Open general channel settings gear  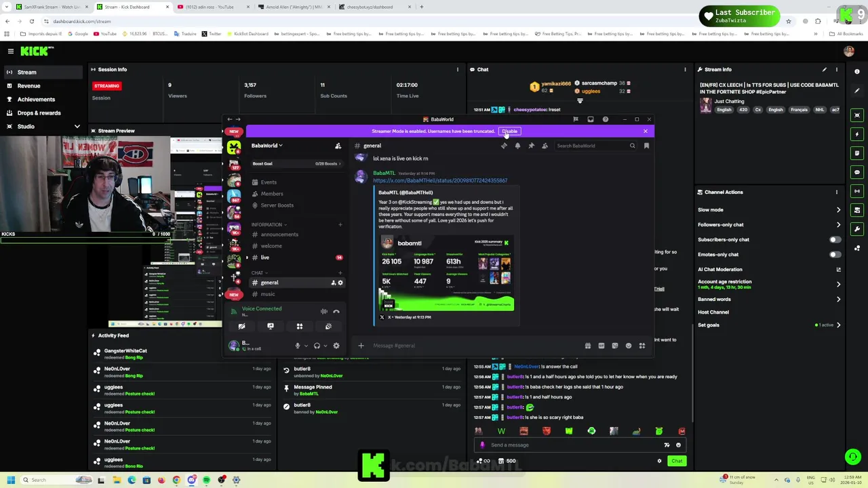340,283
